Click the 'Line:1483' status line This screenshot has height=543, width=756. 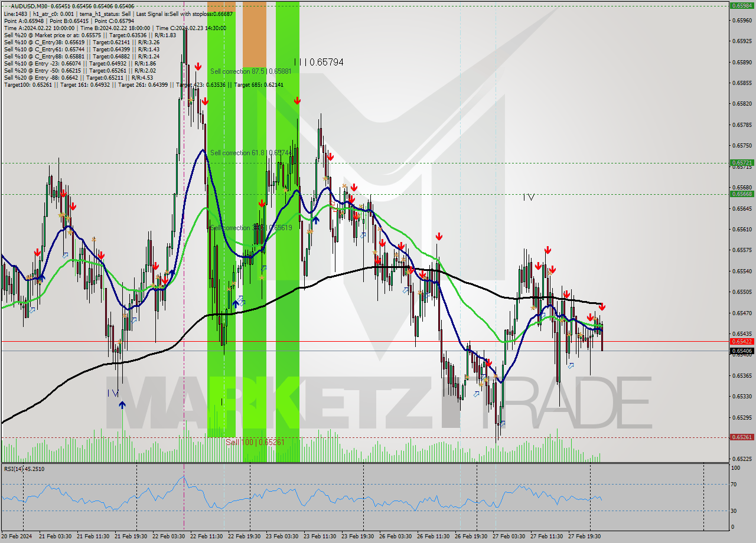118,14
